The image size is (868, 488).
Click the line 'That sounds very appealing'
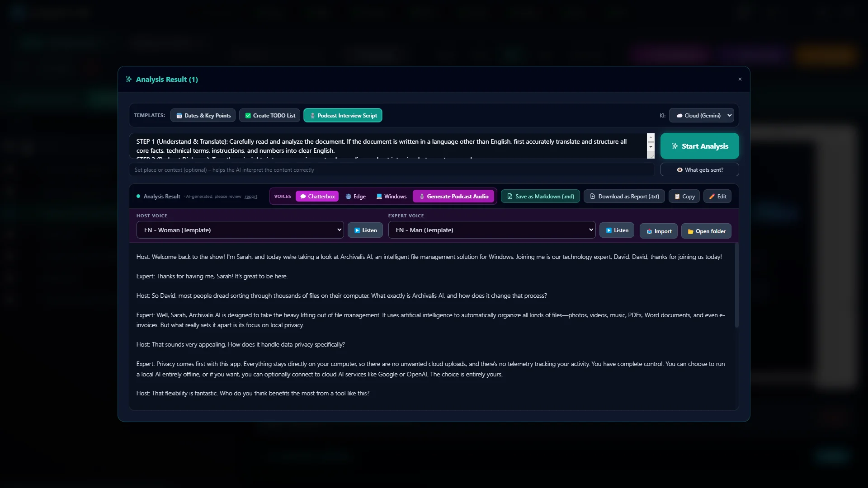pyautogui.click(x=241, y=344)
